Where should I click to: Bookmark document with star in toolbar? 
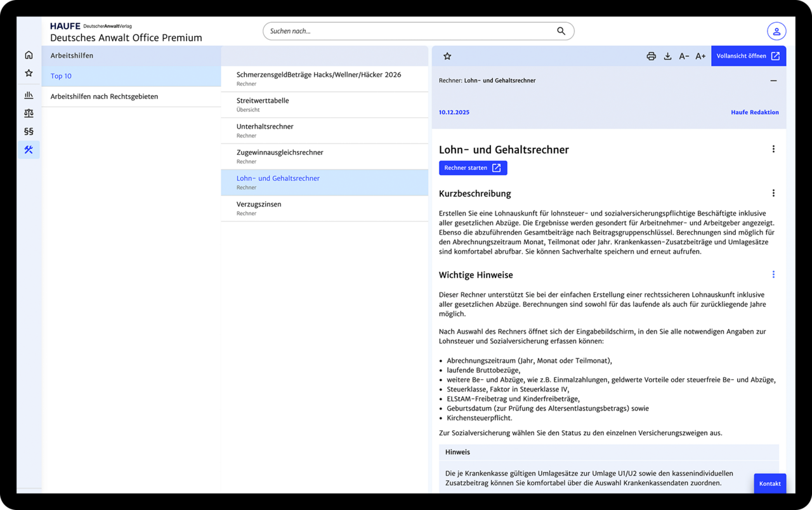click(x=447, y=56)
